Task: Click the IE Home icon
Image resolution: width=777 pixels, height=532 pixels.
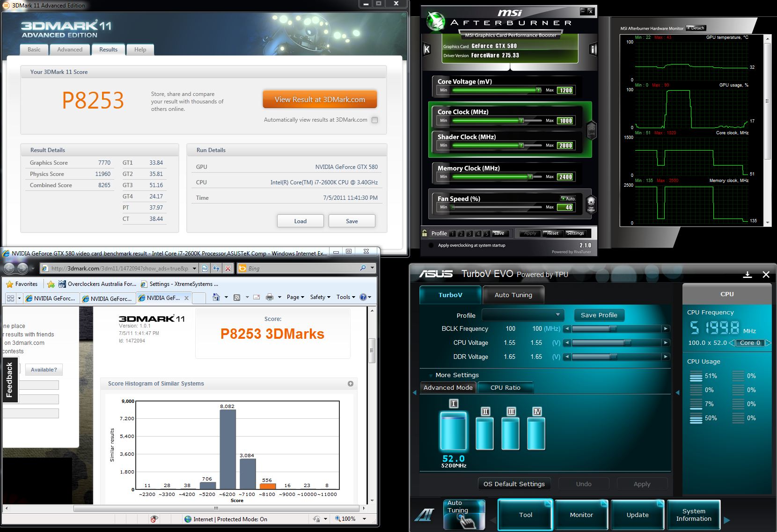Action: coord(216,297)
